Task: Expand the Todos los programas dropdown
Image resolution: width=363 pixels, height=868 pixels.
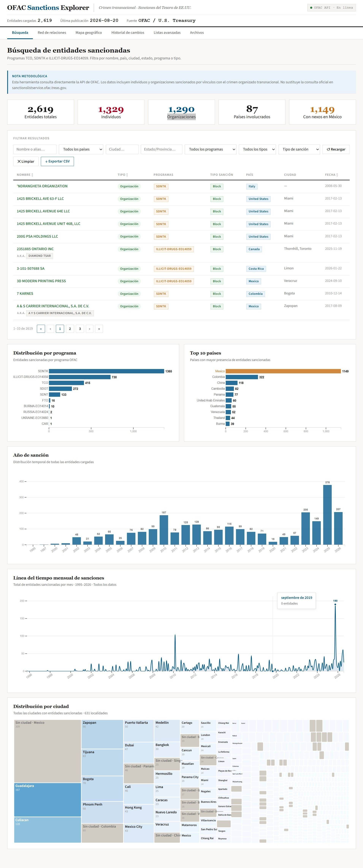Action: 211,149
